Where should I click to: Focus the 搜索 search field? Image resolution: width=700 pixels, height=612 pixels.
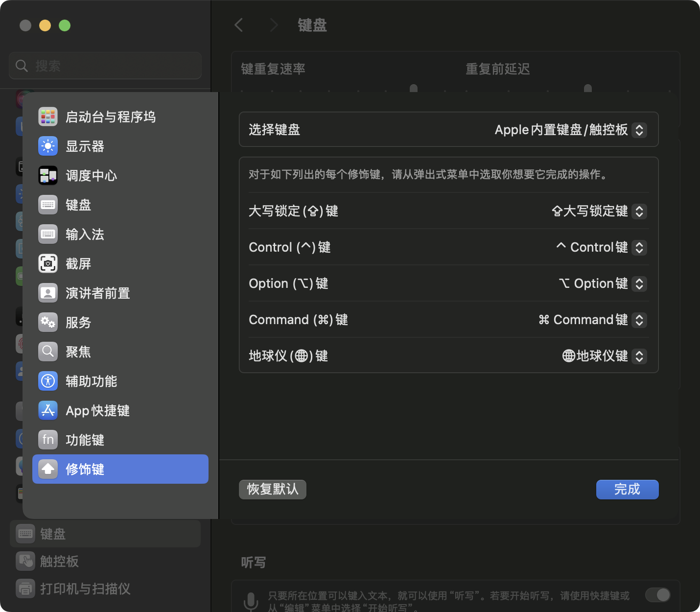tap(105, 66)
